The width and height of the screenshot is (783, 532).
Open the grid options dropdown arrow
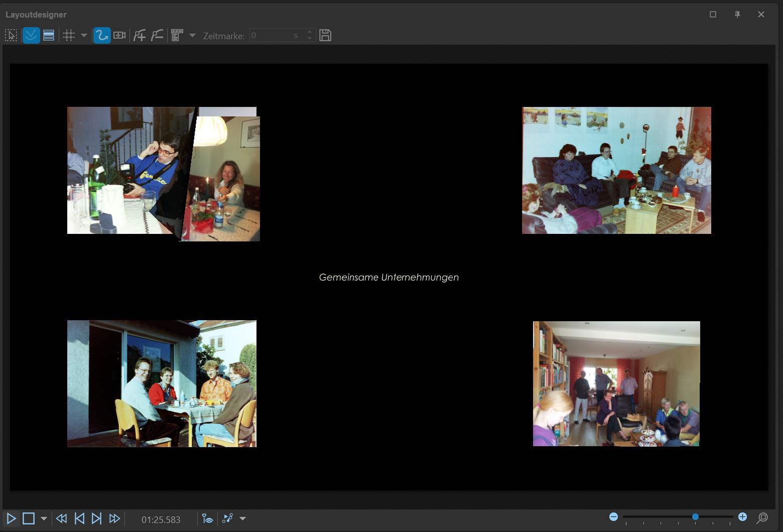pyautogui.click(x=84, y=35)
